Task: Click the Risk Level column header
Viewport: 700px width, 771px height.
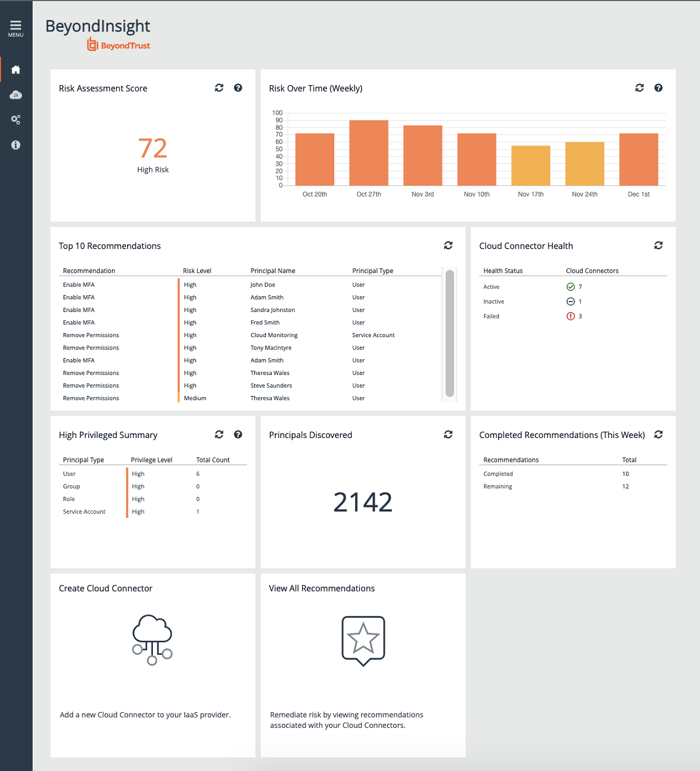Action: point(197,271)
